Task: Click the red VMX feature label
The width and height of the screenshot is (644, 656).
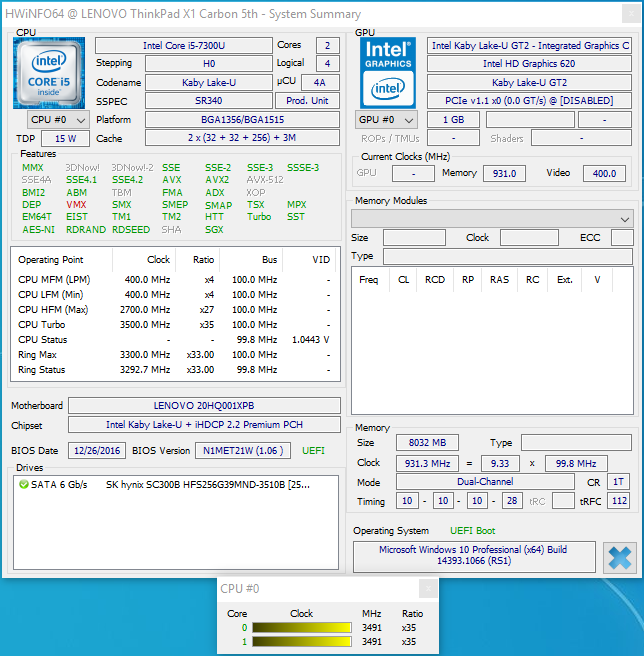Action: point(76,205)
